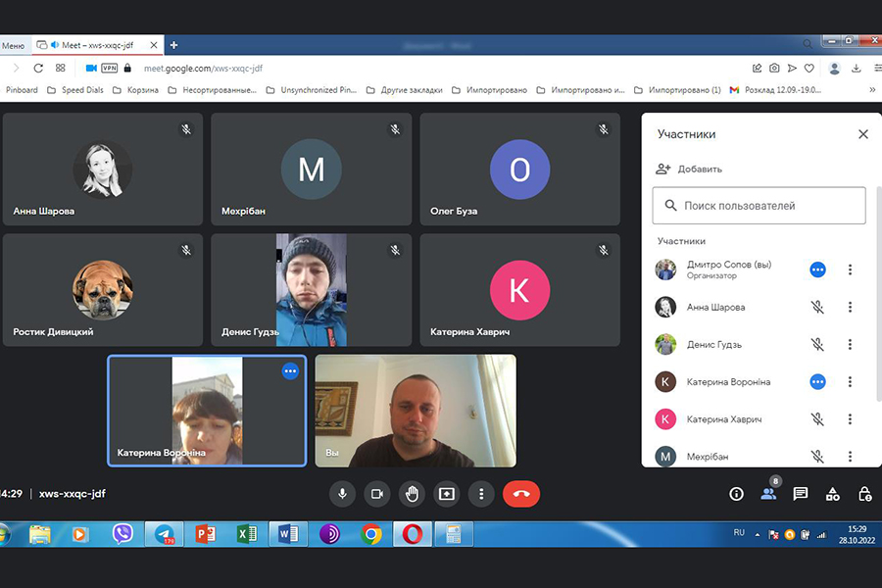
Task: Select the Ростик Дивицкий video tile
Action: 102,290
